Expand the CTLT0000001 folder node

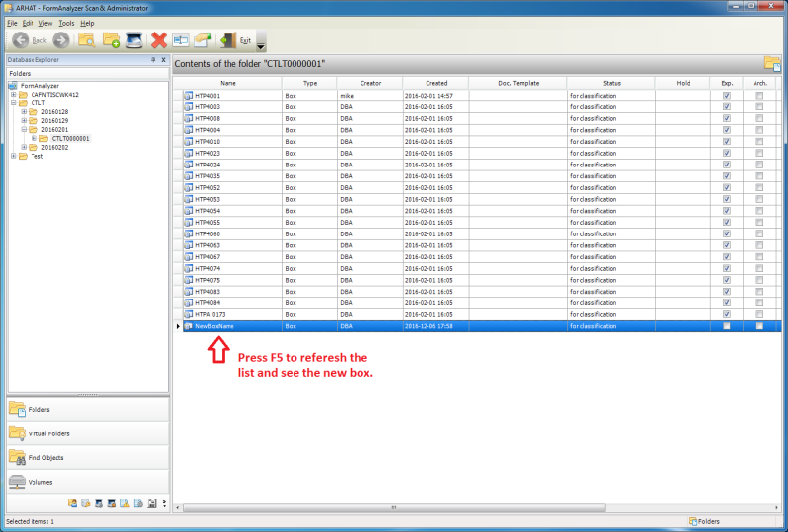[33, 138]
